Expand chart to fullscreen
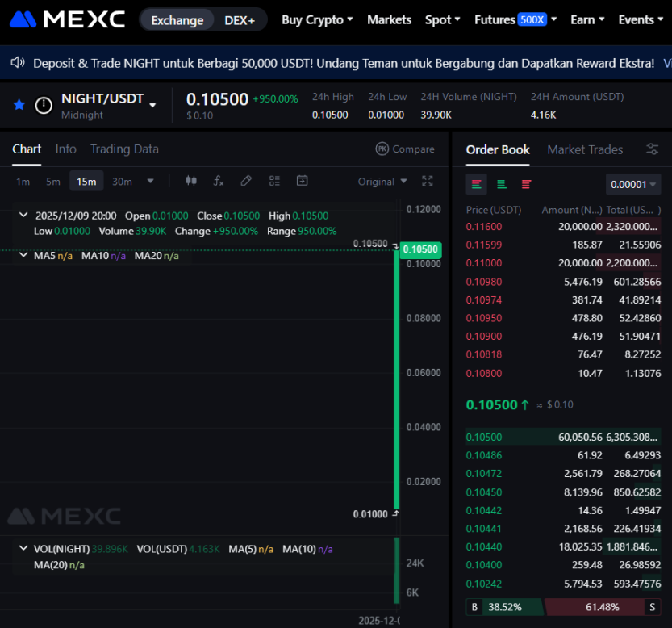The image size is (672, 628). coord(428,181)
